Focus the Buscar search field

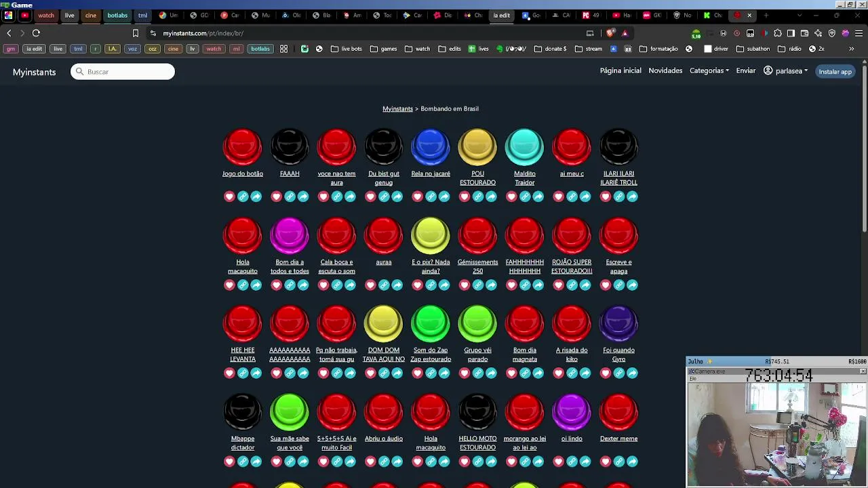tap(123, 72)
